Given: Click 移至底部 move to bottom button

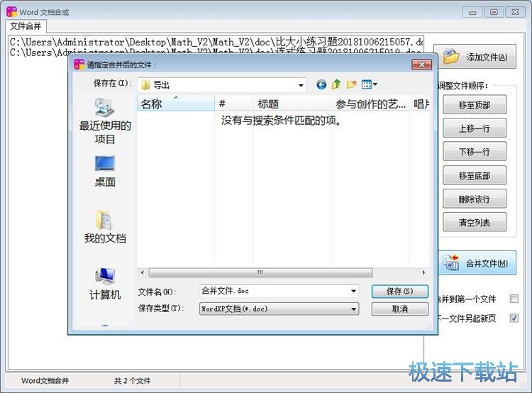Looking at the screenshot, I should coord(475,175).
